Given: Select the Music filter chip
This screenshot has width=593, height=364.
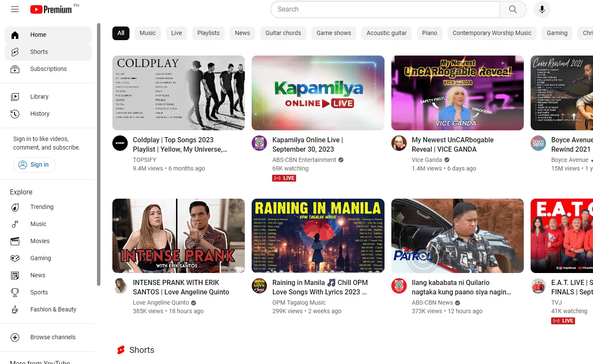Looking at the screenshot, I should tap(148, 33).
